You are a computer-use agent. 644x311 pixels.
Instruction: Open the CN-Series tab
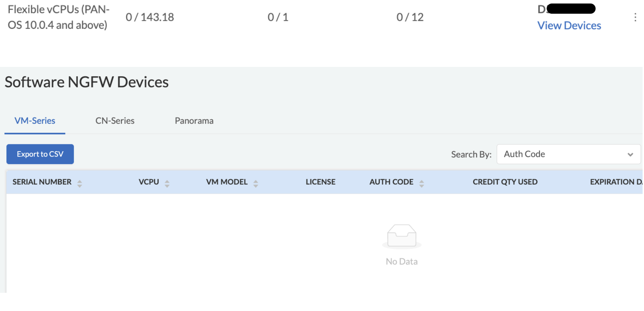[x=115, y=121]
